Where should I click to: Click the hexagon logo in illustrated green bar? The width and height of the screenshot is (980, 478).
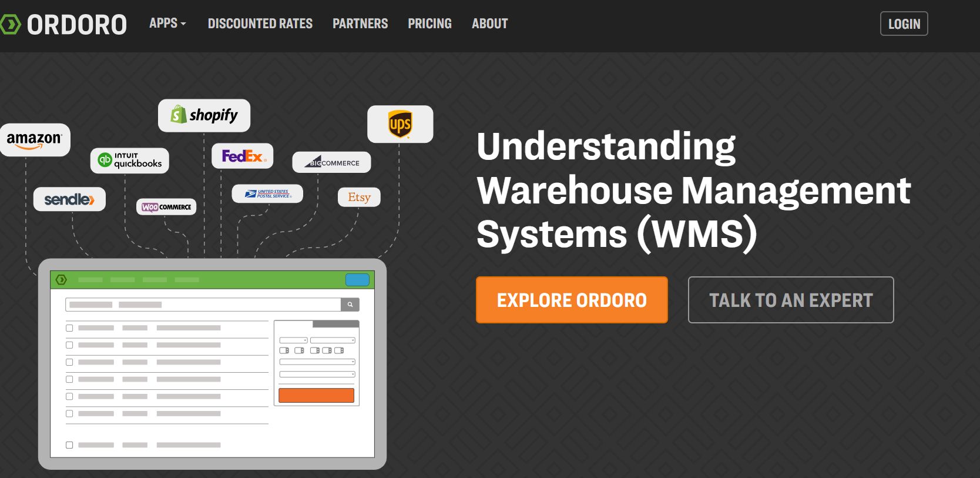click(x=61, y=280)
